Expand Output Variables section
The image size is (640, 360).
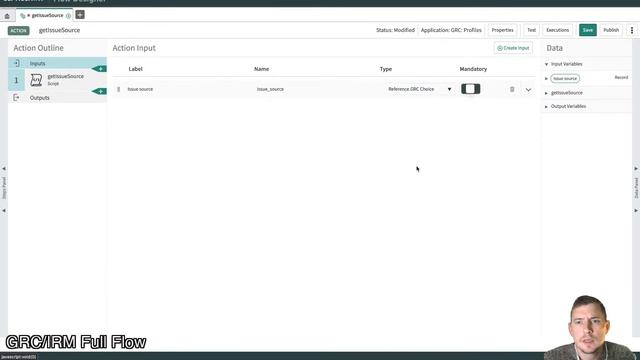pos(546,107)
